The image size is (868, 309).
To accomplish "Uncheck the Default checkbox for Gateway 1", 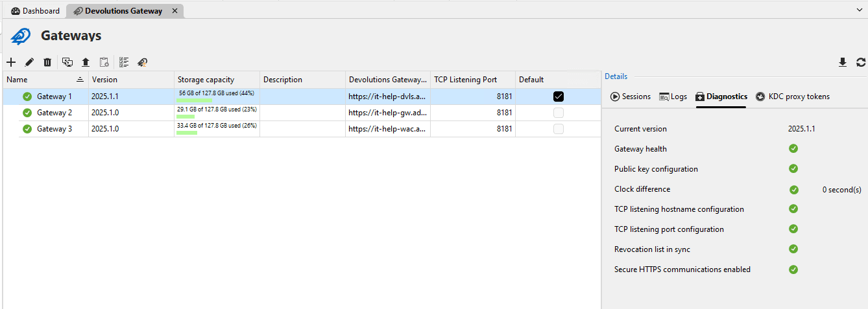I will (559, 97).
